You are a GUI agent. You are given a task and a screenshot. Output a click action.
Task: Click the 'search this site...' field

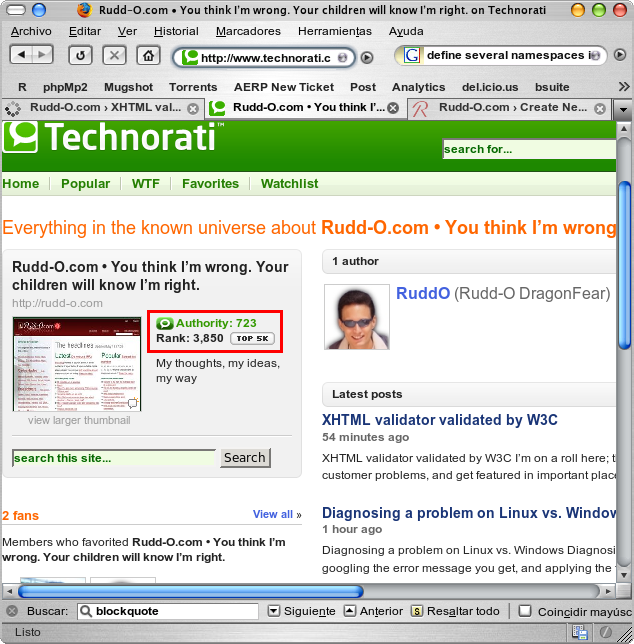pyautogui.click(x=114, y=458)
